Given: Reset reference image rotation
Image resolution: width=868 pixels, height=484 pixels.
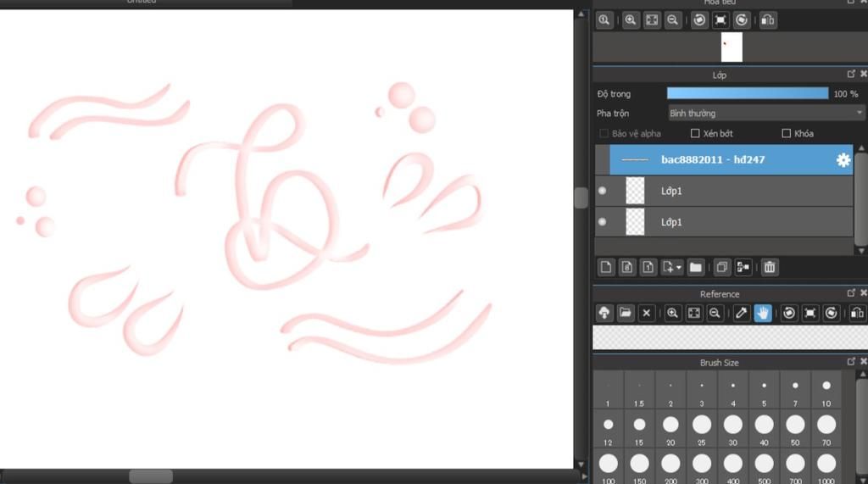Looking at the screenshot, I should pyautogui.click(x=810, y=313).
